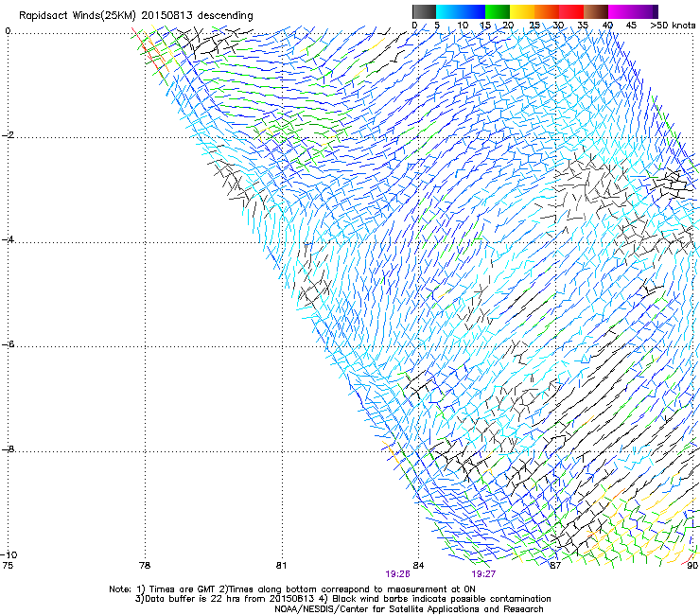
Task: Click the green 15–20 knots legend swatch
Action: click(498, 11)
